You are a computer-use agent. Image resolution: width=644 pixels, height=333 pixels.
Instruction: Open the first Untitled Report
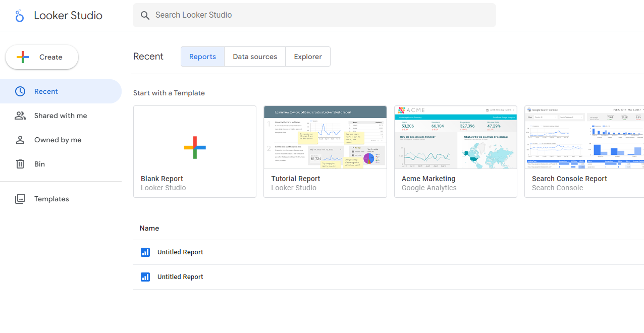[180, 252]
